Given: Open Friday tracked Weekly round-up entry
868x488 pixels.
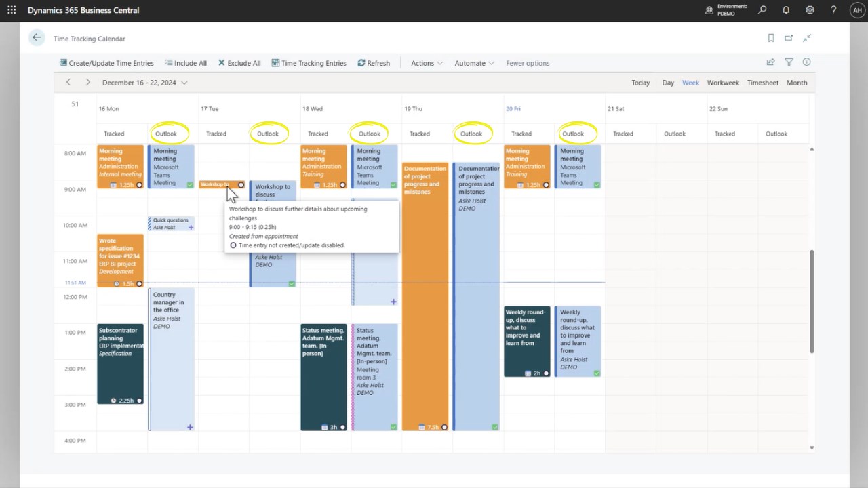Looking at the screenshot, I should click(x=527, y=342).
